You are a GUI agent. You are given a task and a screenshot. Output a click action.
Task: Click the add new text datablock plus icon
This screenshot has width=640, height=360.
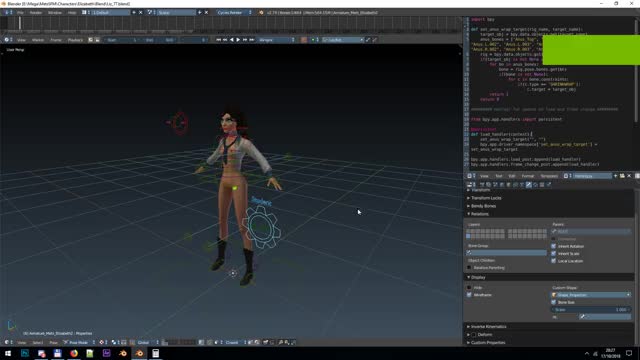[616, 176]
